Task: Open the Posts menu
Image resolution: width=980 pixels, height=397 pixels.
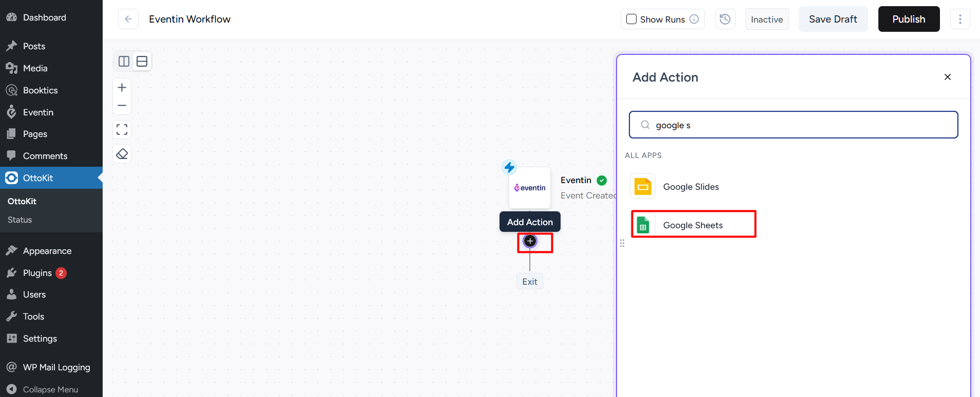Action: [x=51, y=46]
